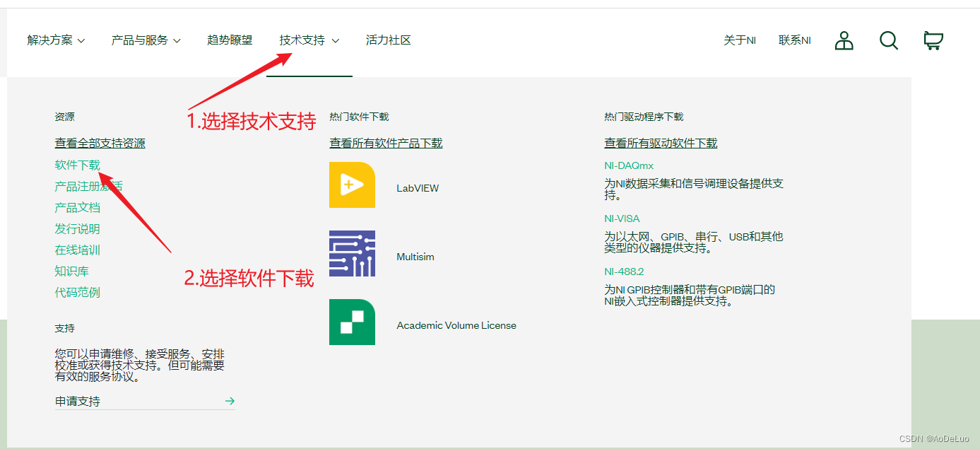Collapse the 技术支持 menu chevron
This screenshot has width=980, height=449.
[335, 41]
